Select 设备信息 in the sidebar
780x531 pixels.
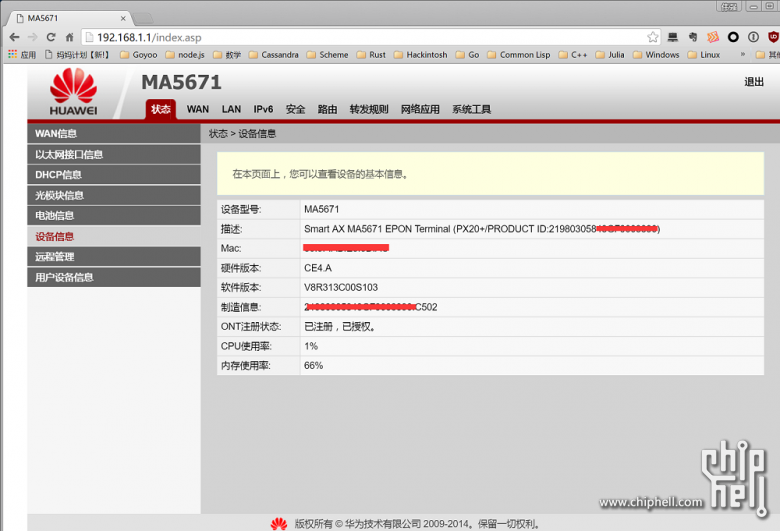[x=114, y=236]
